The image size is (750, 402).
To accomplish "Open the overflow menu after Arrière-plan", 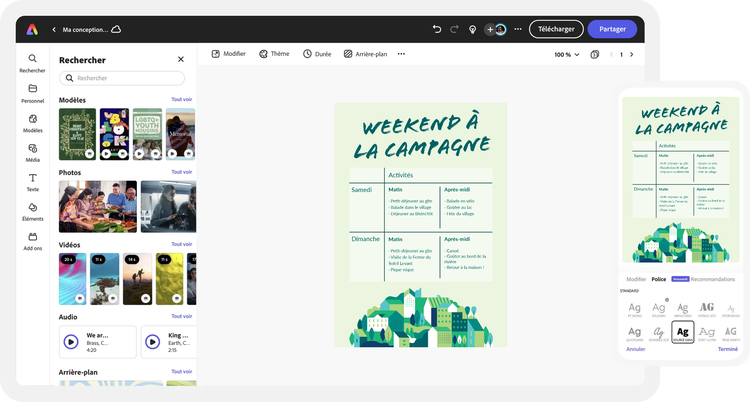I will [401, 54].
